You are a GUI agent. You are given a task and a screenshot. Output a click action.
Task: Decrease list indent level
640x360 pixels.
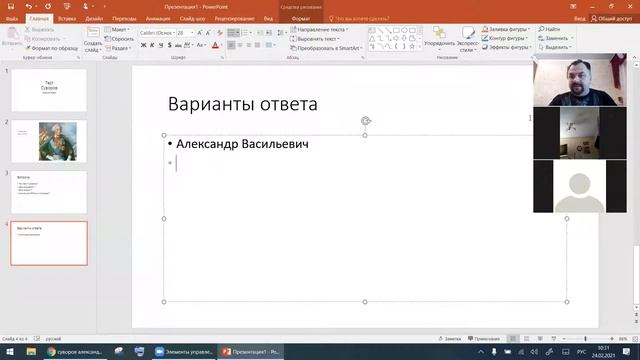(x=260, y=33)
